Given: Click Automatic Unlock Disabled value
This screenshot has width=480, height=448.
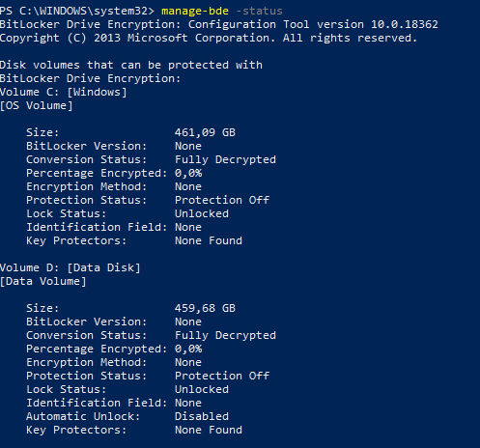Looking at the screenshot, I should [x=202, y=416].
